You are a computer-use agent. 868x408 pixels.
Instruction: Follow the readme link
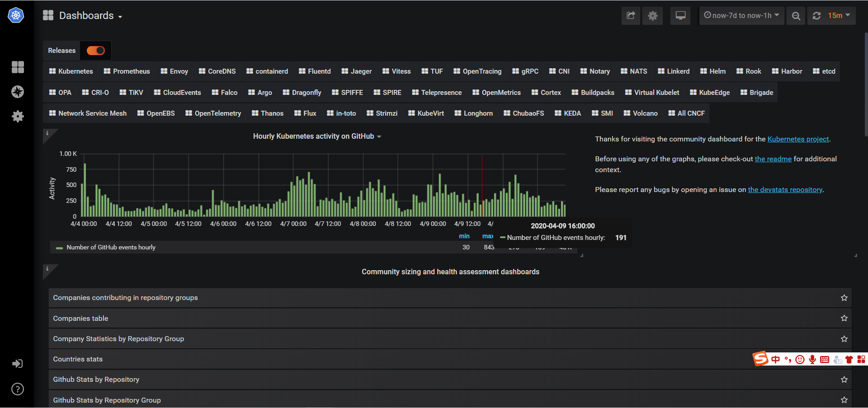(x=773, y=159)
